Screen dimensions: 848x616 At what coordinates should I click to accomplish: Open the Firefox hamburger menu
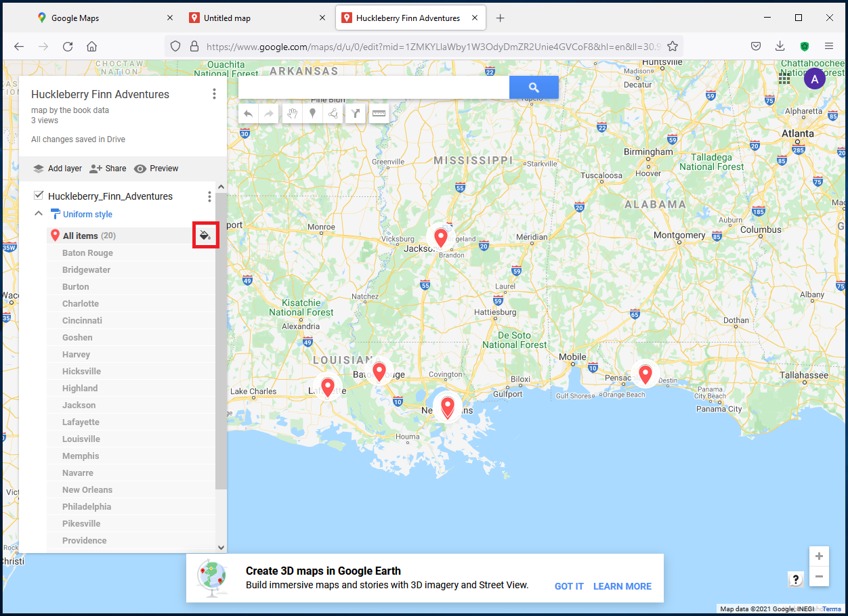pos(828,46)
